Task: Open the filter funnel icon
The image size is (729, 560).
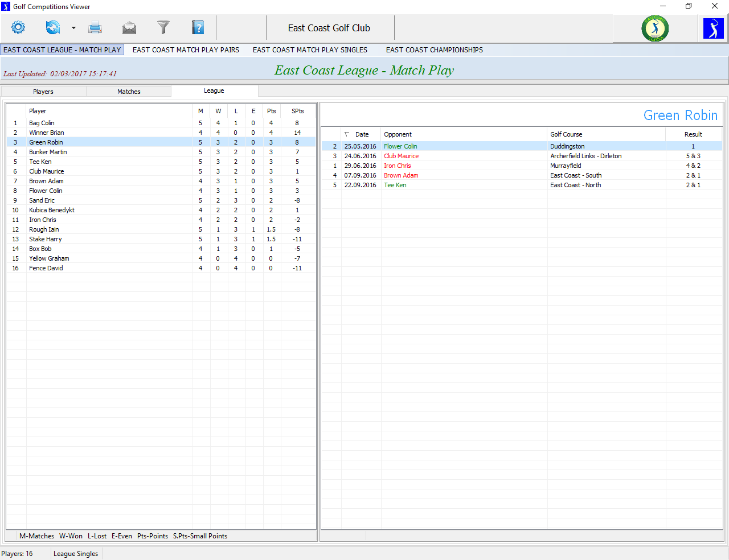Action: (x=163, y=27)
